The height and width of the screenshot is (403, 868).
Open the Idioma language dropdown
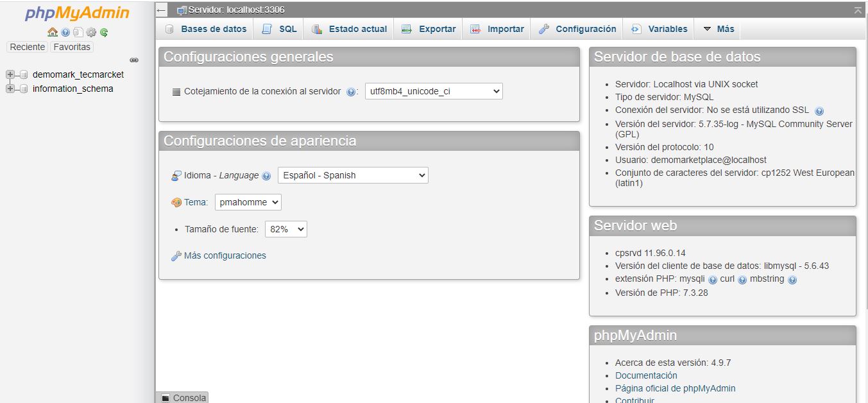353,175
